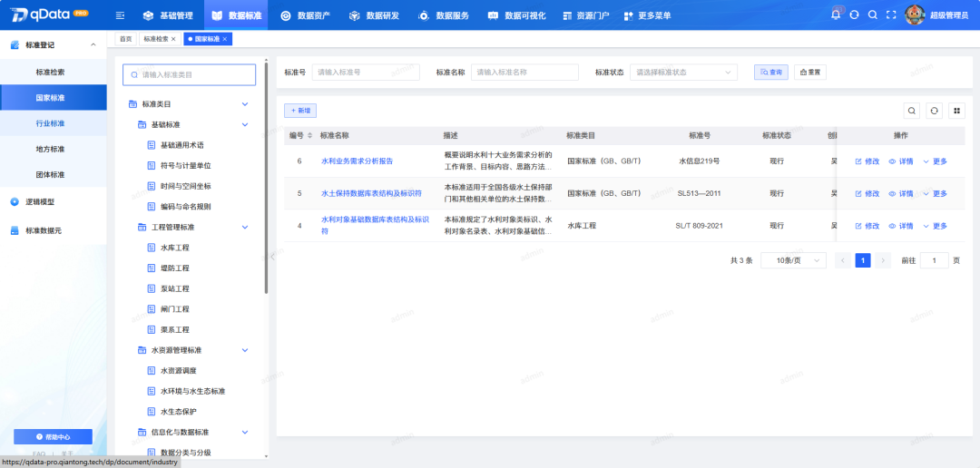Open the 帮助中心 button
The width and height of the screenshot is (980, 468).
pos(54,437)
